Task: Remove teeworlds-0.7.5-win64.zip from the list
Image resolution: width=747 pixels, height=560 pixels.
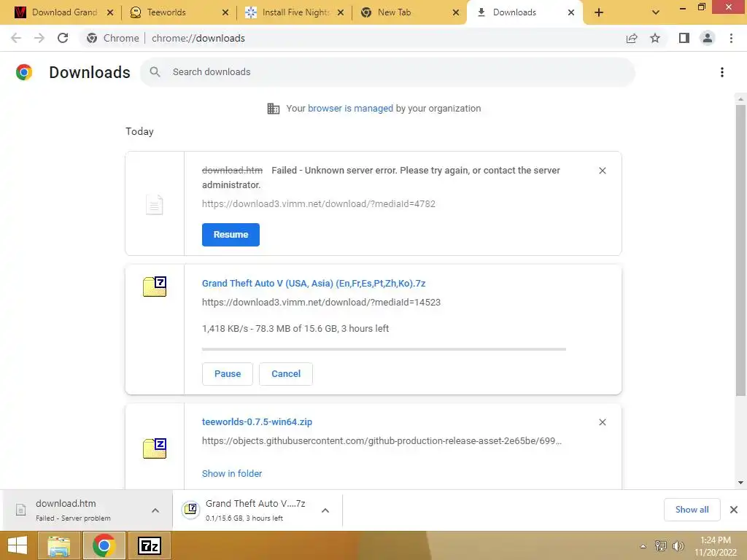Action: pyautogui.click(x=602, y=422)
